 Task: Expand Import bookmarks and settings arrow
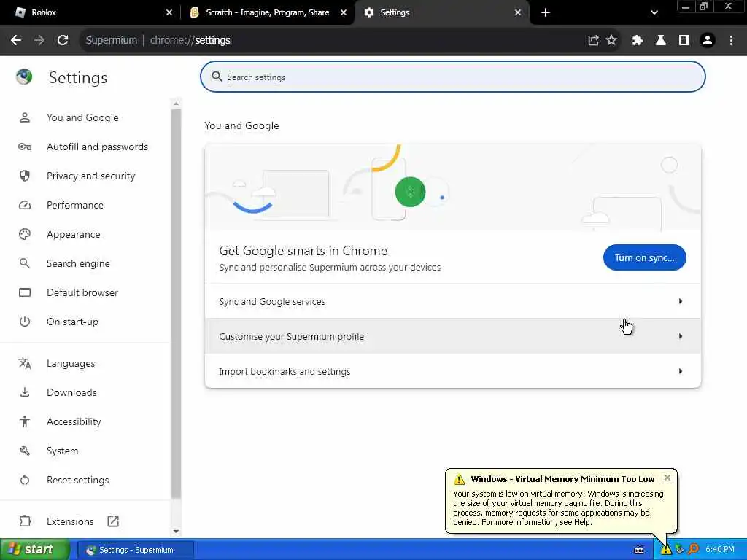click(x=681, y=371)
